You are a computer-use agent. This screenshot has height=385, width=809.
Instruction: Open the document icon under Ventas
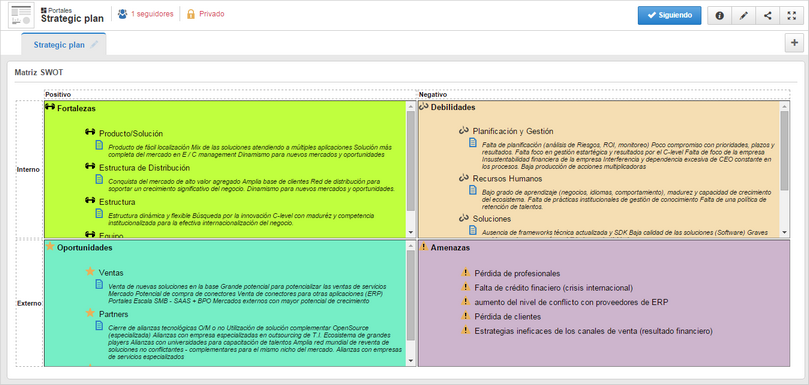click(99, 284)
